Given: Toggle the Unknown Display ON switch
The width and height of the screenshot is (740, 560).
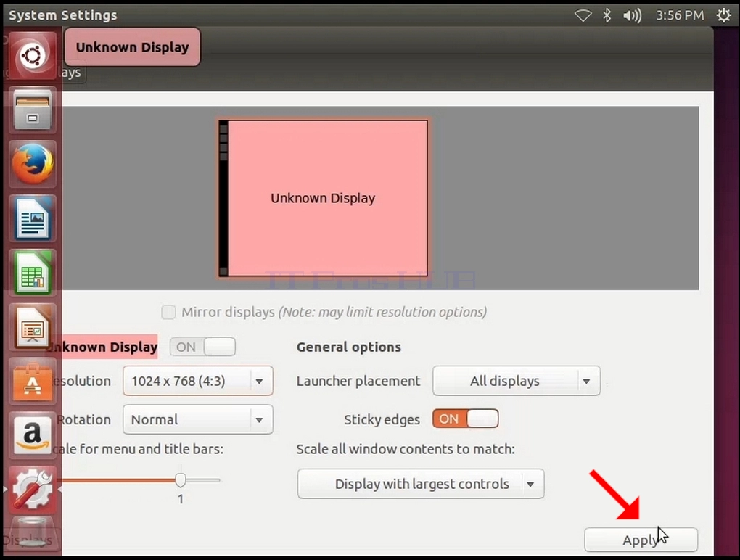Looking at the screenshot, I should [x=202, y=347].
